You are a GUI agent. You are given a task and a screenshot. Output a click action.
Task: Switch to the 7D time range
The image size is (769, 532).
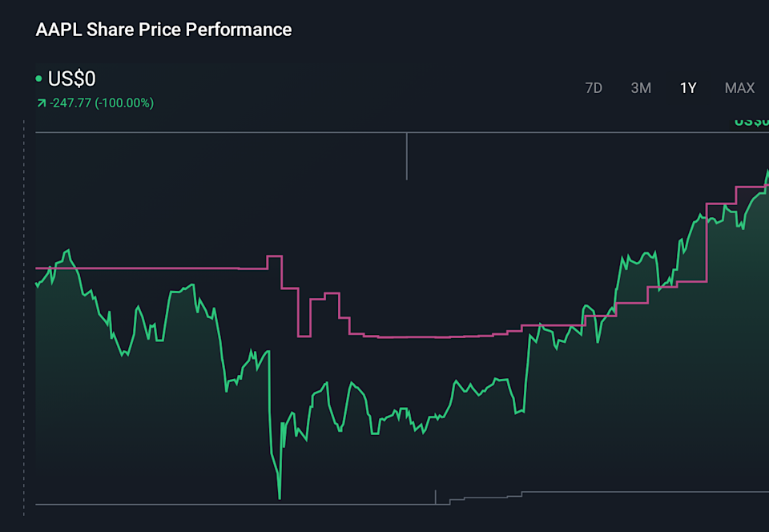594,88
